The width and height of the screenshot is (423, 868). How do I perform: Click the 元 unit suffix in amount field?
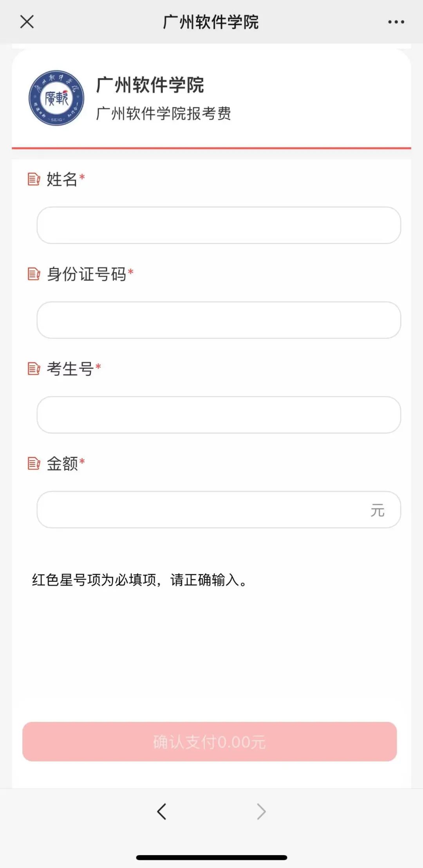[378, 510]
